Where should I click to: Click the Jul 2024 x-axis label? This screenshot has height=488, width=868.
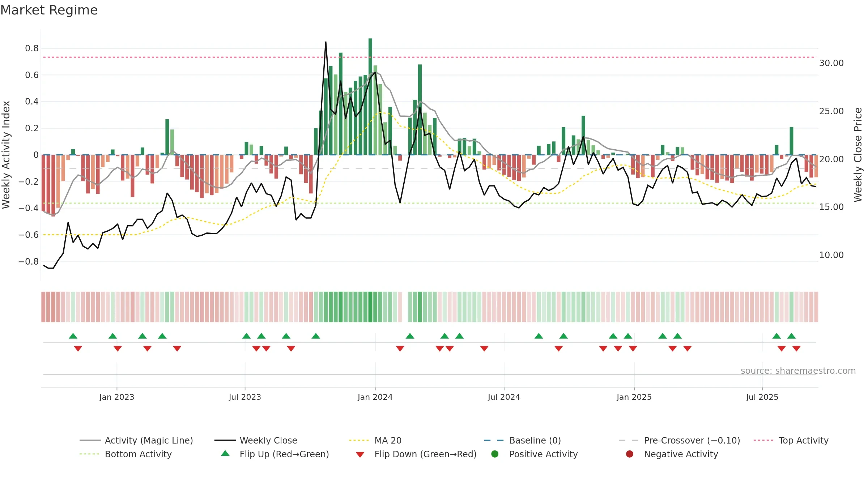coord(504,397)
